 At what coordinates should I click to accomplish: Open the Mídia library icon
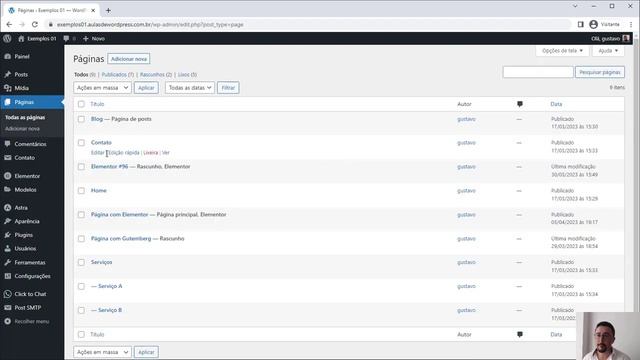[x=8, y=88]
